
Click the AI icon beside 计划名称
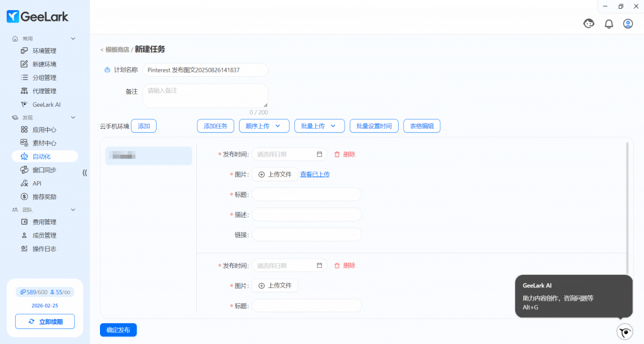[107, 70]
